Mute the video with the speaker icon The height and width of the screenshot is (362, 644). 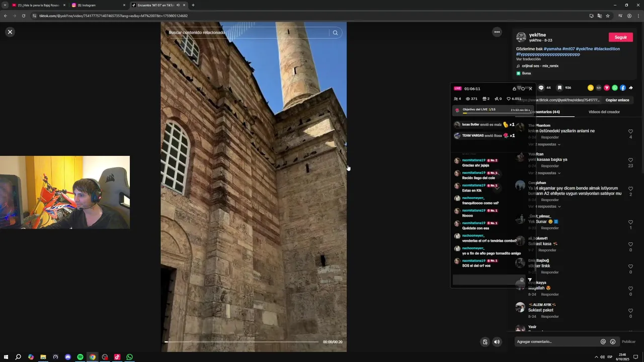tap(497, 342)
